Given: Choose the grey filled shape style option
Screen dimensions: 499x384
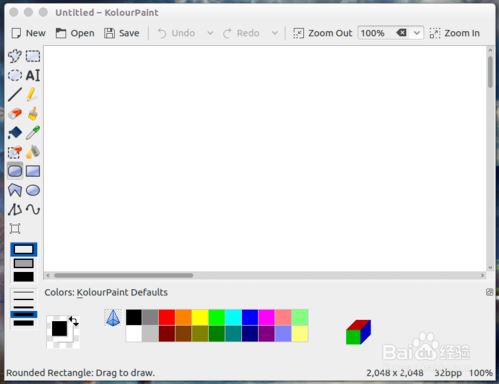Looking at the screenshot, I should 23,263.
